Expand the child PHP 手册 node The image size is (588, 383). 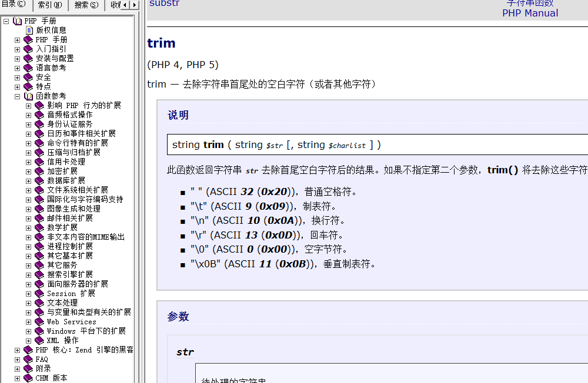pyautogui.click(x=17, y=40)
